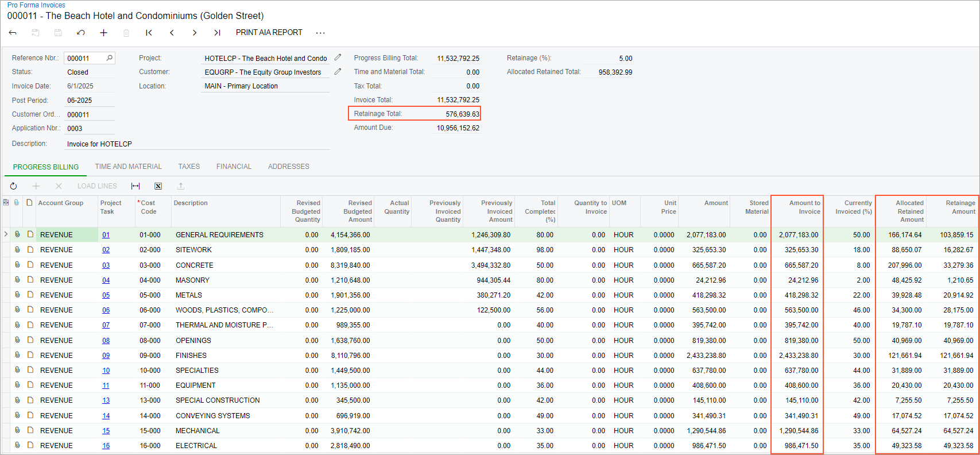The width and height of the screenshot is (980, 455).
Task: Go to the next record
Action: (x=195, y=33)
